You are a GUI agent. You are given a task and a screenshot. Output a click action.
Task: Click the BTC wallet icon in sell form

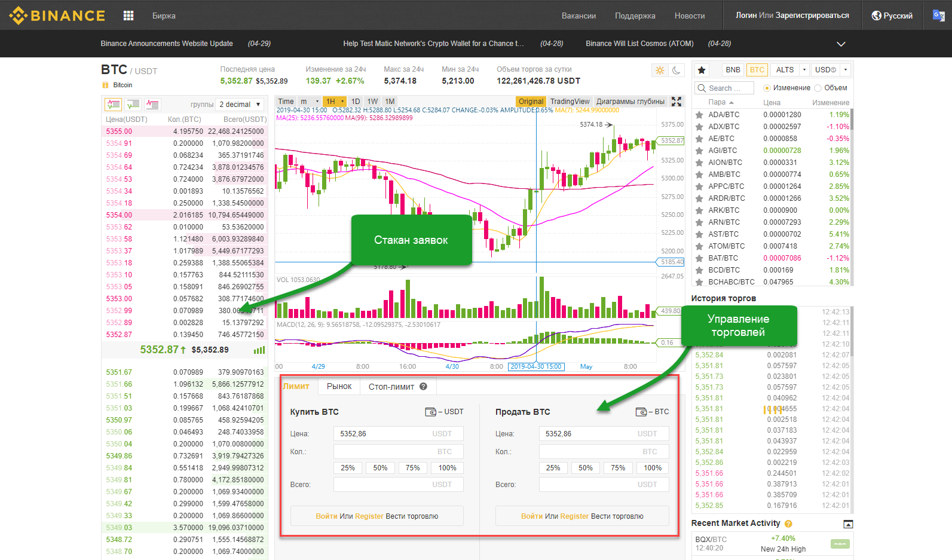tap(641, 412)
